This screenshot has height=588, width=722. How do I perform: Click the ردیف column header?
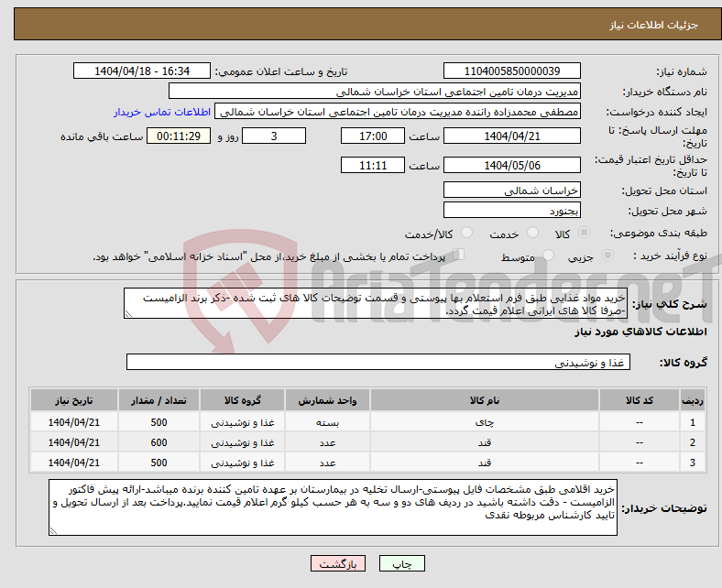click(x=693, y=400)
